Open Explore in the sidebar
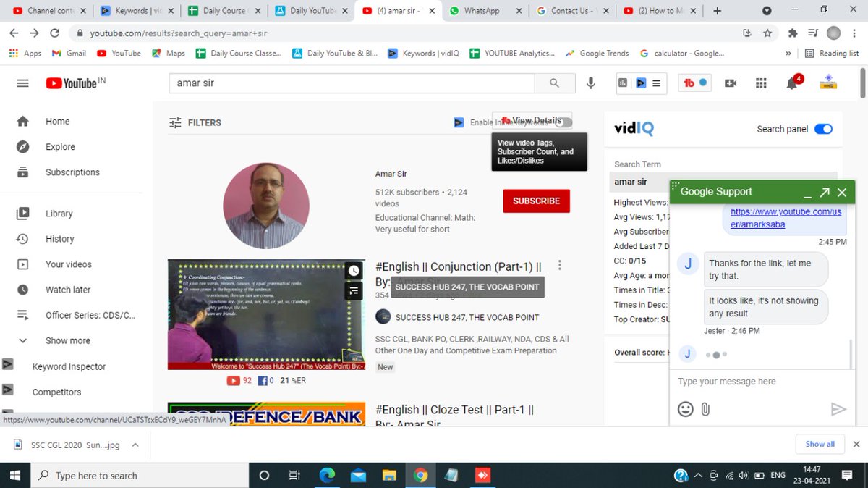Screen dimensions: 868x488 coord(60,147)
